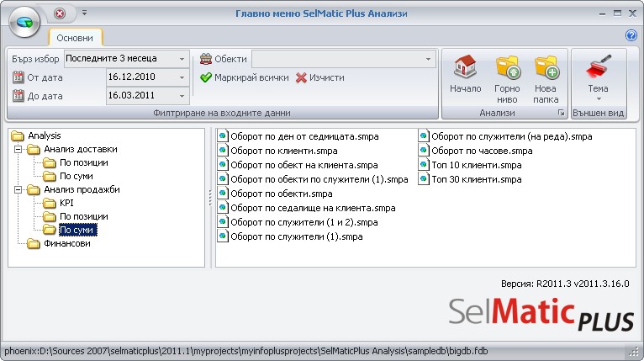Image resolution: width=644 pixels, height=361 pixels.
Task: Click Маркирай всички to select all objects
Action: coord(245,77)
